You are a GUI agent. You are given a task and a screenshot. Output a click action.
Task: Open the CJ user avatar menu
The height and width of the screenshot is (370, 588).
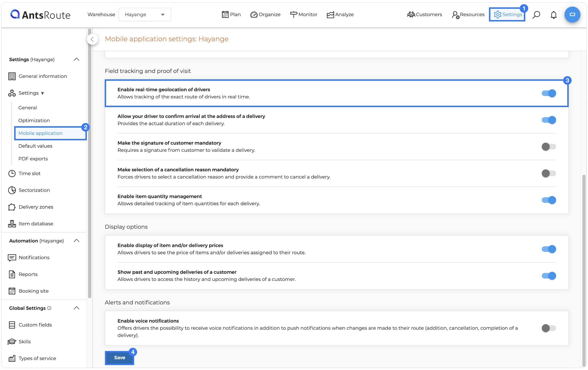click(x=572, y=14)
